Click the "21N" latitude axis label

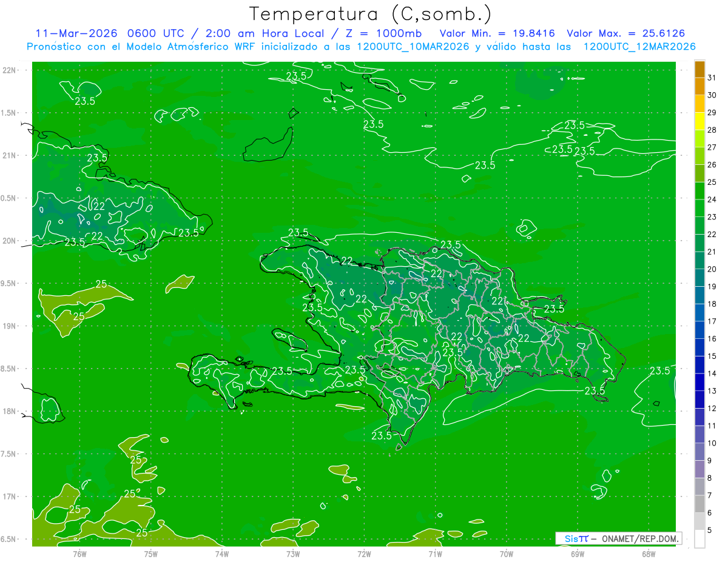8,155
